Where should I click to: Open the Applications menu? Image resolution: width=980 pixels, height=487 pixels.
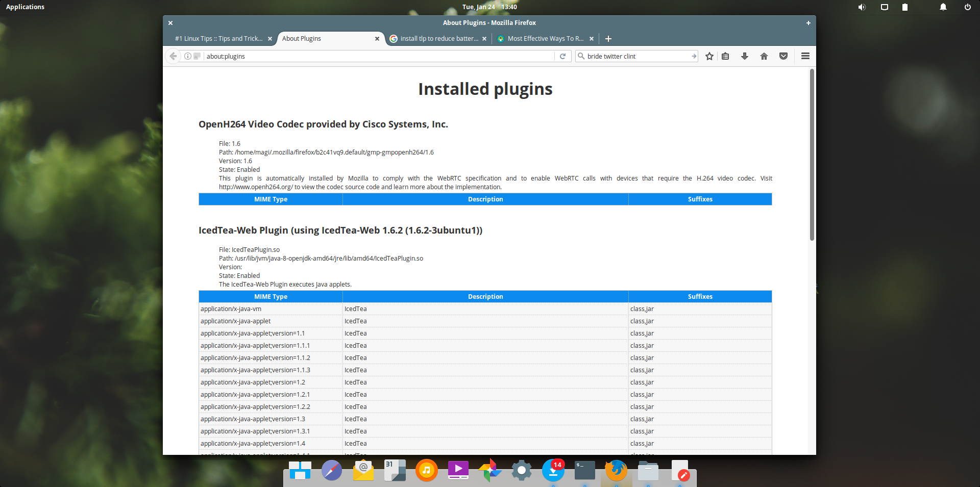25,7
